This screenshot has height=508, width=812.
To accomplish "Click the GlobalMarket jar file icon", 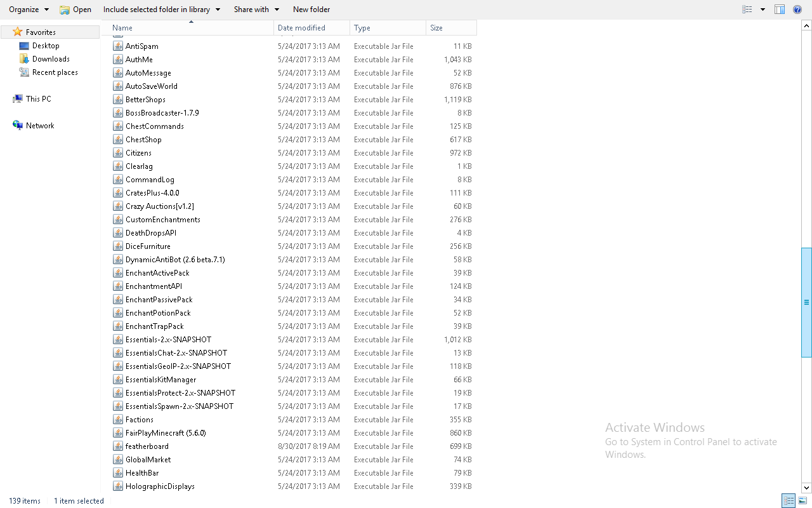I will point(118,459).
